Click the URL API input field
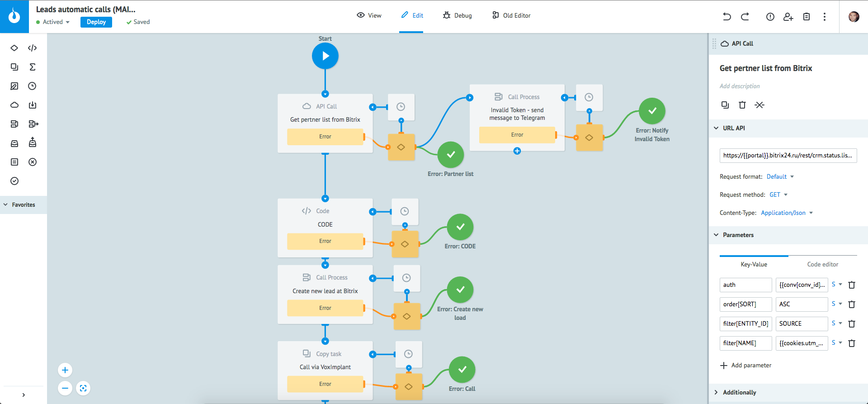 (788, 156)
